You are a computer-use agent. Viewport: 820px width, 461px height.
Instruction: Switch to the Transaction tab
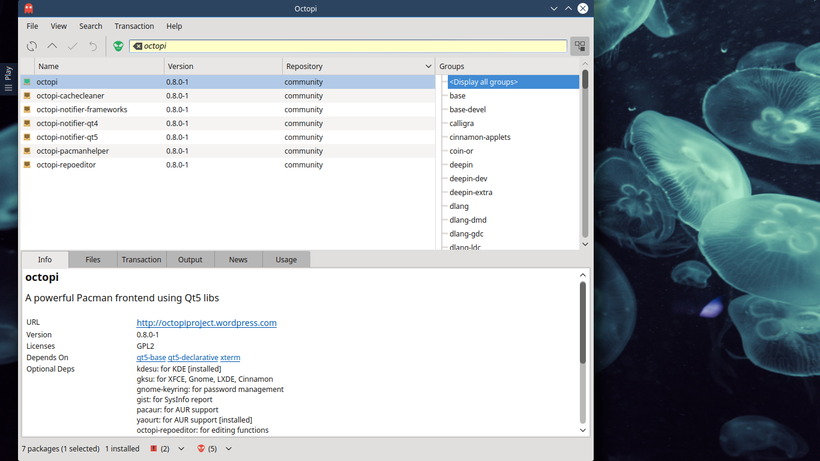coord(141,260)
